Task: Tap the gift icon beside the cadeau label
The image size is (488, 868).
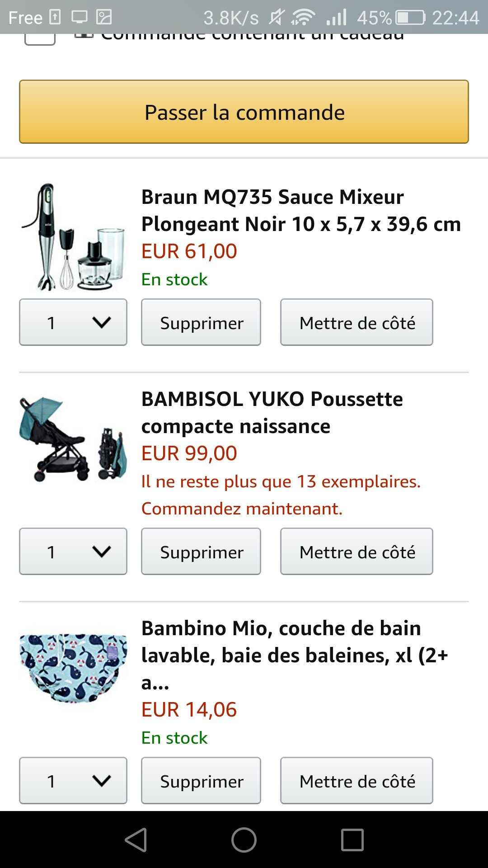Action: click(x=84, y=35)
